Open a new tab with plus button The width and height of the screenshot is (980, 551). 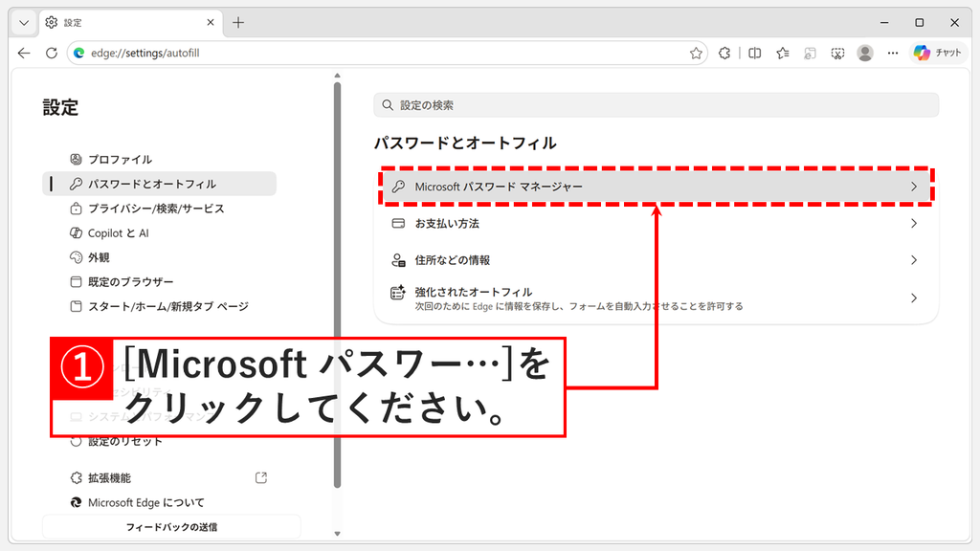(238, 23)
